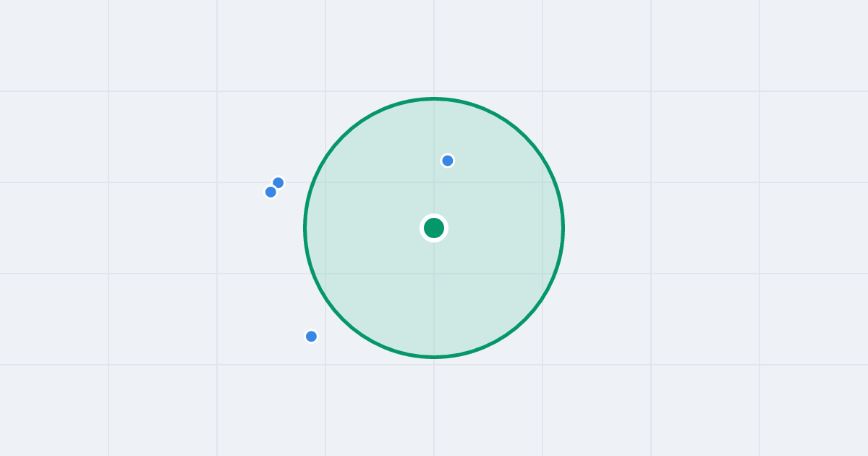Click the rightmost point of the green circle outline

(563, 228)
